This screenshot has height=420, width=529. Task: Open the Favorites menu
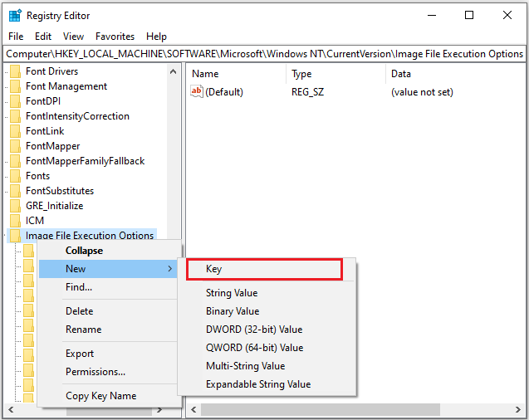tap(115, 37)
